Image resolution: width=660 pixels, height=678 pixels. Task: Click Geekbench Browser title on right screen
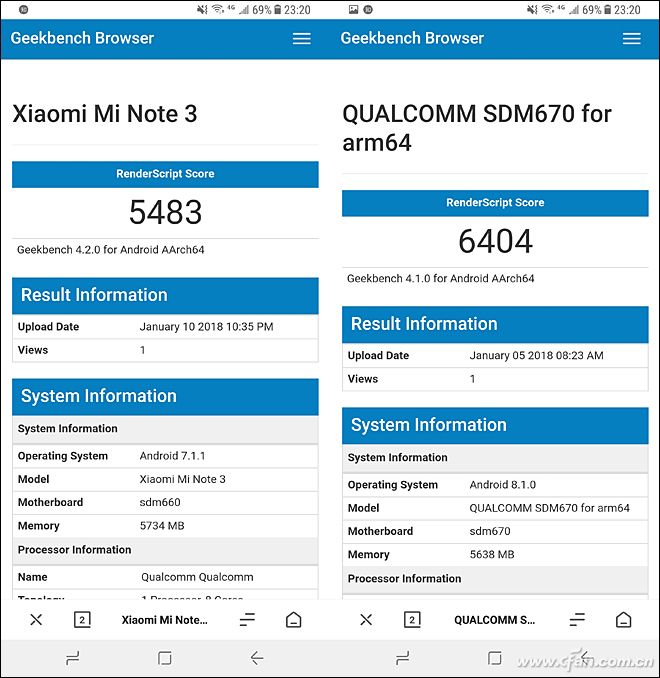click(412, 38)
